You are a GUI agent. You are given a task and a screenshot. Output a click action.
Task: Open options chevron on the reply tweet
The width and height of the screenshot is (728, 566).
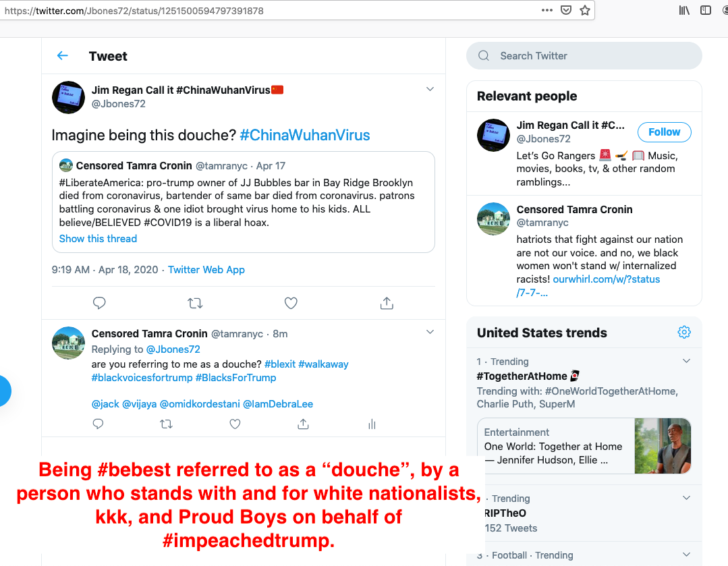430,332
